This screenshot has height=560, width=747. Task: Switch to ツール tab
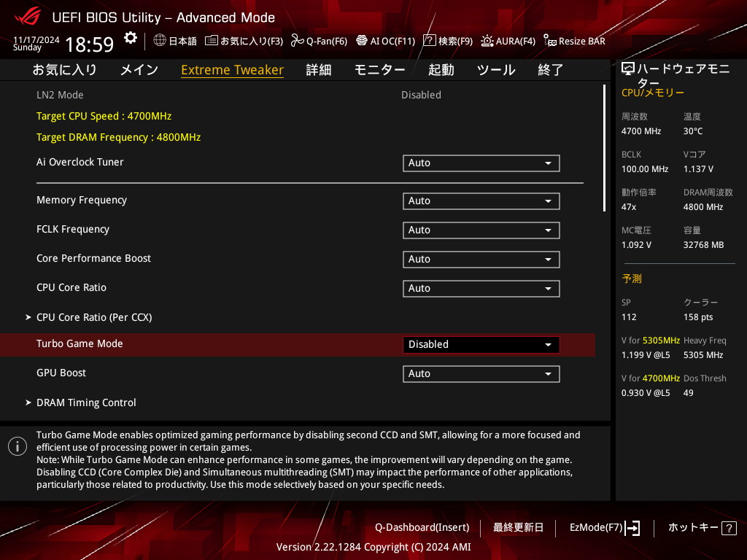(x=496, y=70)
